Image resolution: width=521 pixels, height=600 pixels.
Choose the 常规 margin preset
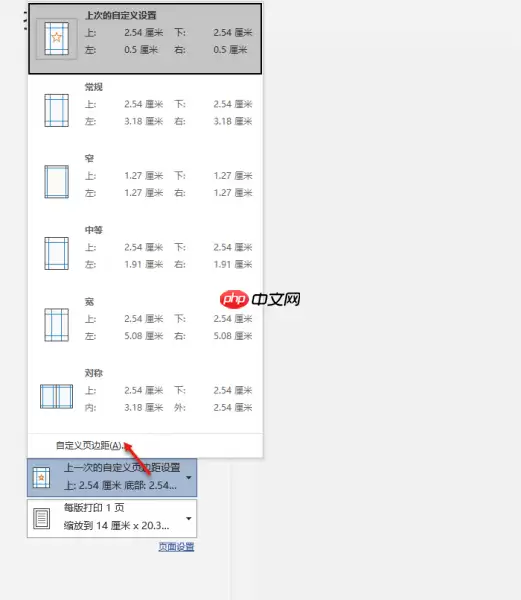pyautogui.click(x=145, y=110)
